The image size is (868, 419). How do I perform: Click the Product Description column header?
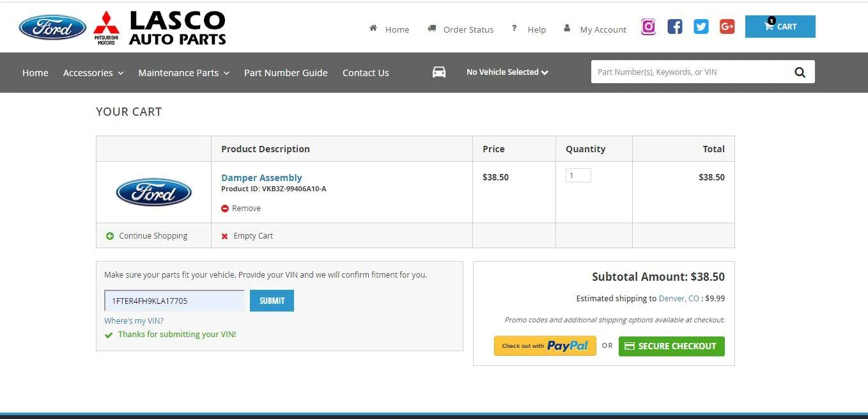point(265,149)
